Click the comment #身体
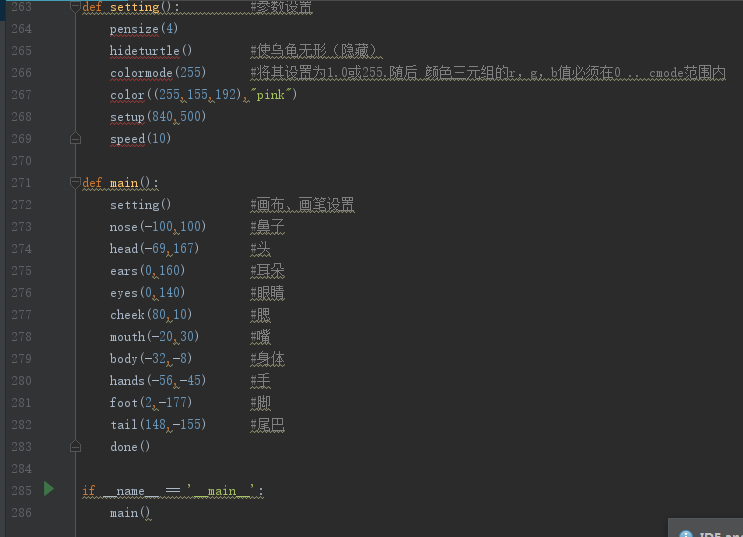Image resolution: width=743 pixels, height=537 pixels. pyautogui.click(x=267, y=358)
